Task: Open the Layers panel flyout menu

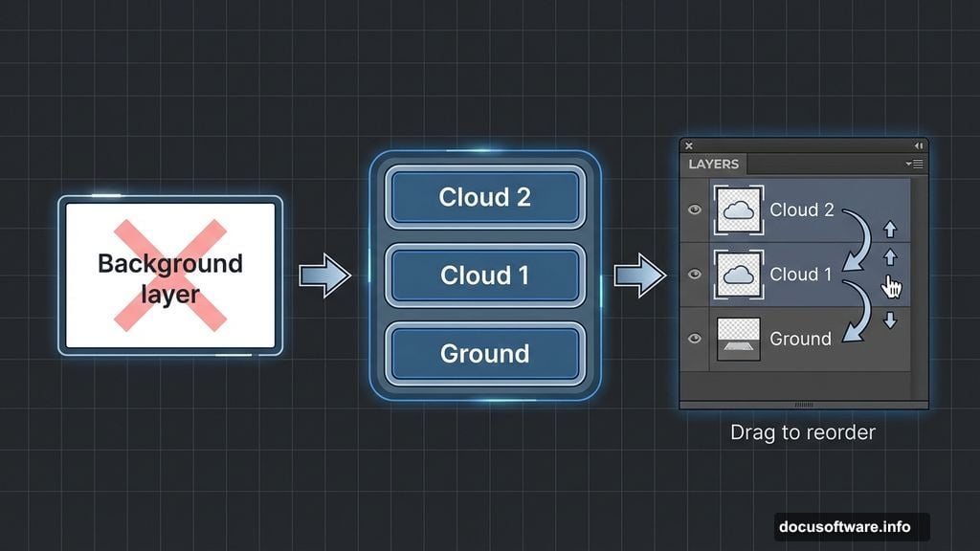Action: (917, 164)
